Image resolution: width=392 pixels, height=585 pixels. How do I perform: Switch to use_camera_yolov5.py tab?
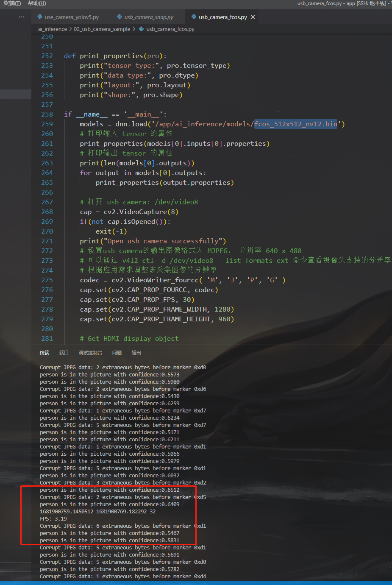72,17
